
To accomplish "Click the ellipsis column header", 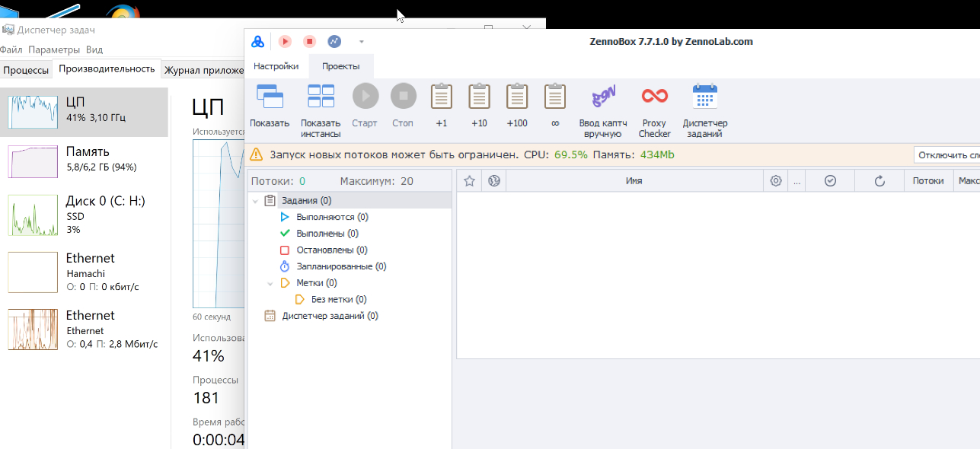I will (x=796, y=180).
